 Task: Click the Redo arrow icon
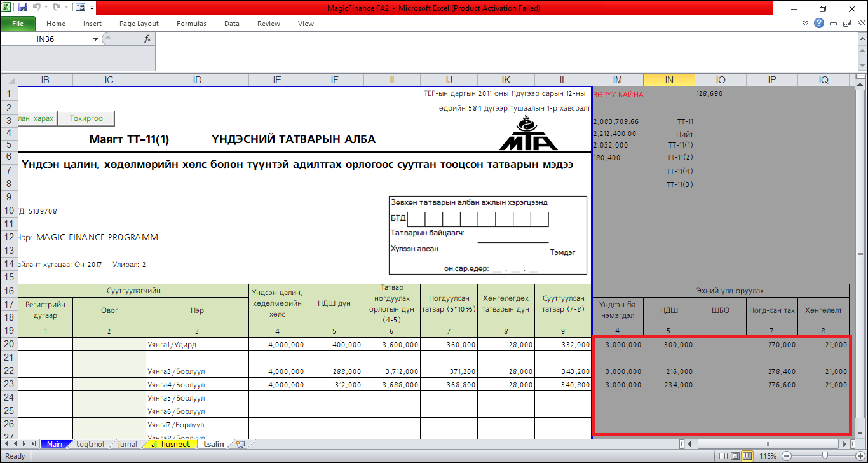(x=56, y=8)
